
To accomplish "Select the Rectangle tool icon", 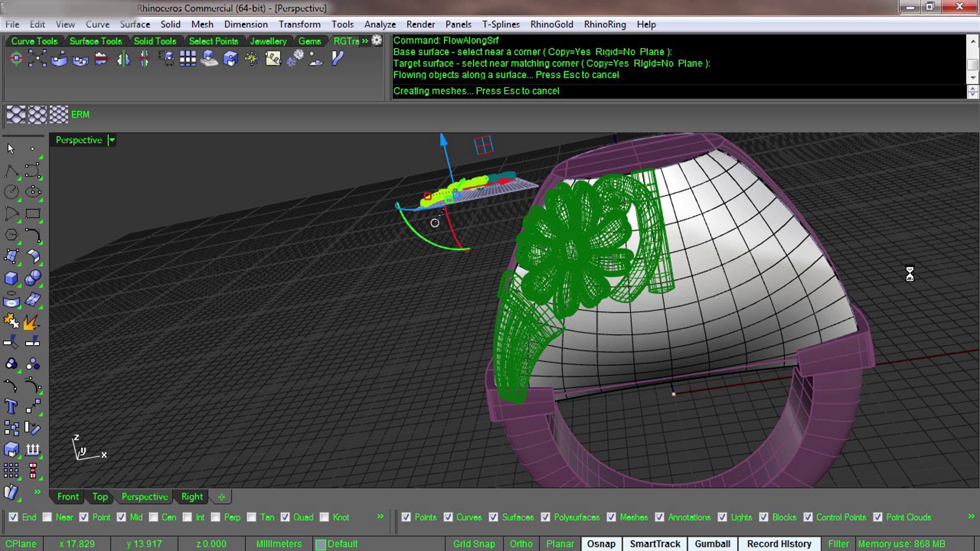I will tap(33, 214).
